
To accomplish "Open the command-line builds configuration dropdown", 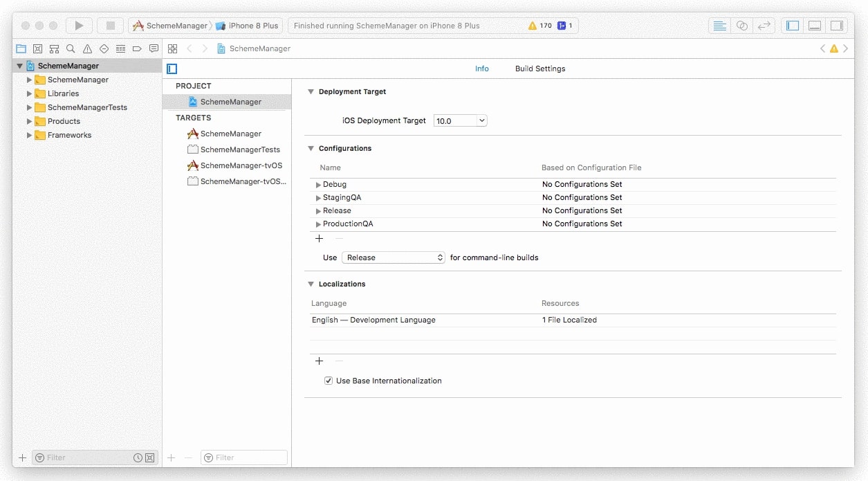I will 393,257.
